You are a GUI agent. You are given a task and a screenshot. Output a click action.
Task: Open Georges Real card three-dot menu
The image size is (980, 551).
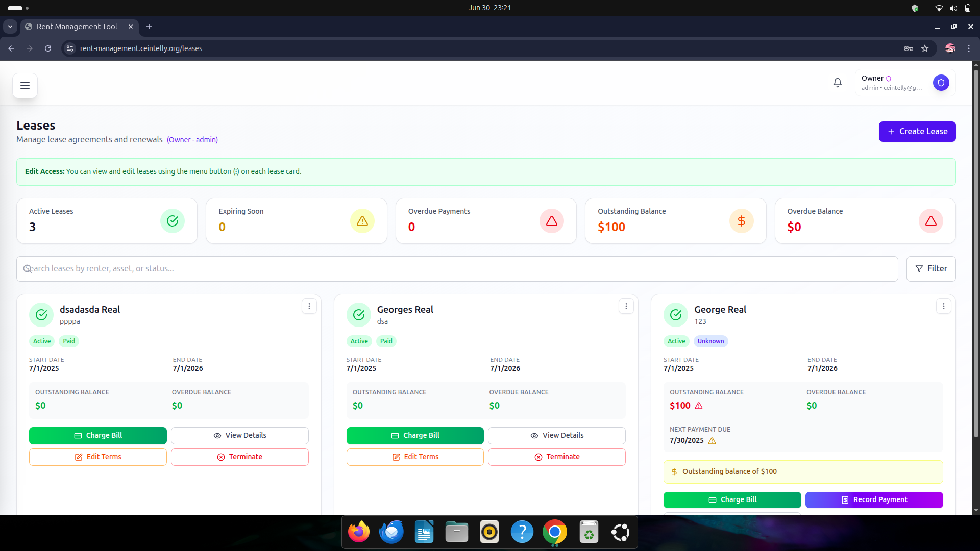(626, 306)
